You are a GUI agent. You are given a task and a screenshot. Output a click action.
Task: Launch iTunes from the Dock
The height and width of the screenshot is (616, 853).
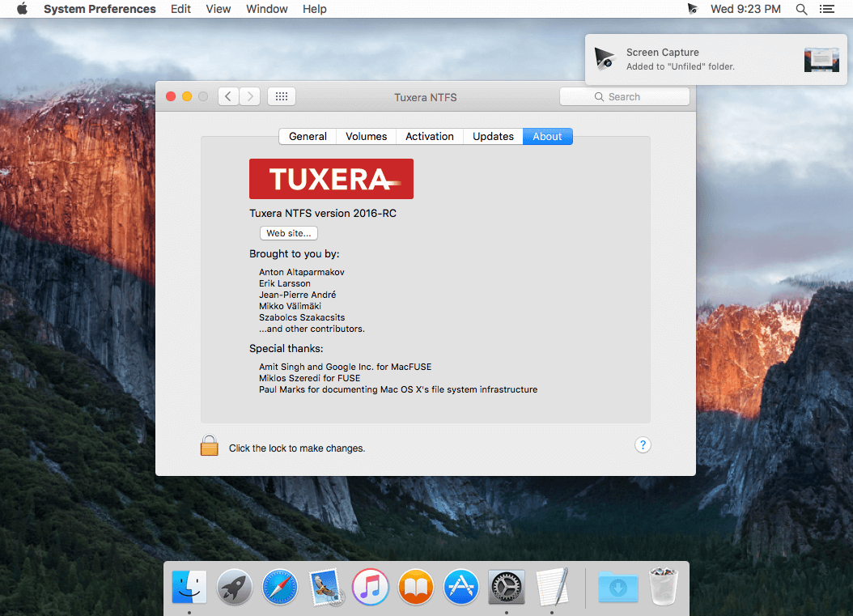(371, 587)
